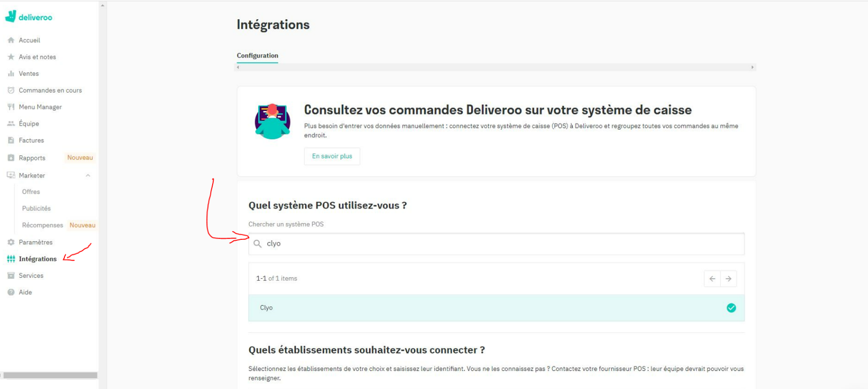Open the Ventes section
The width and height of the screenshot is (868, 389).
click(29, 73)
